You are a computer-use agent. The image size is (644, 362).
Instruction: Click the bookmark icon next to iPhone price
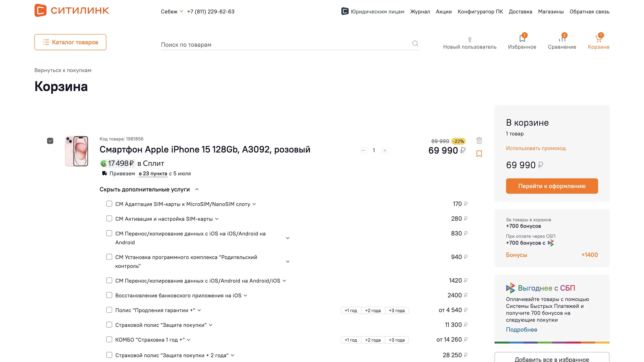pos(479,154)
